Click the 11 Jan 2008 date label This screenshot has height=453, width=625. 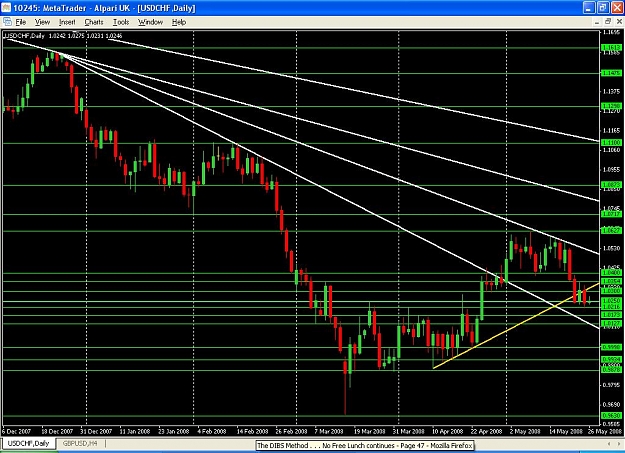pyautogui.click(x=134, y=431)
